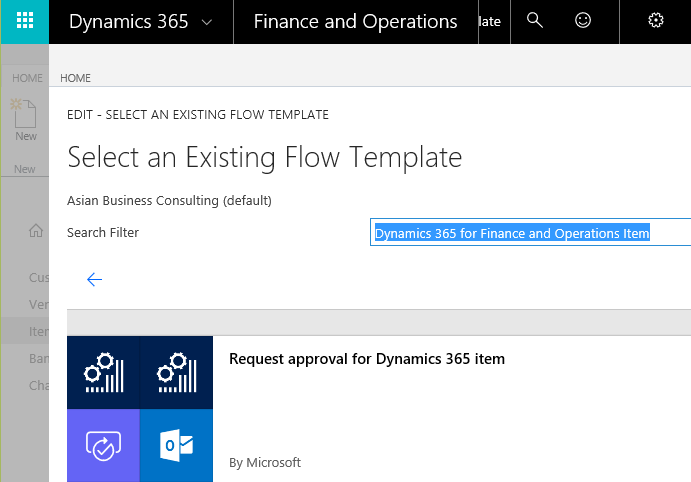Click the blue back arrow
The image size is (691, 482).
94,279
